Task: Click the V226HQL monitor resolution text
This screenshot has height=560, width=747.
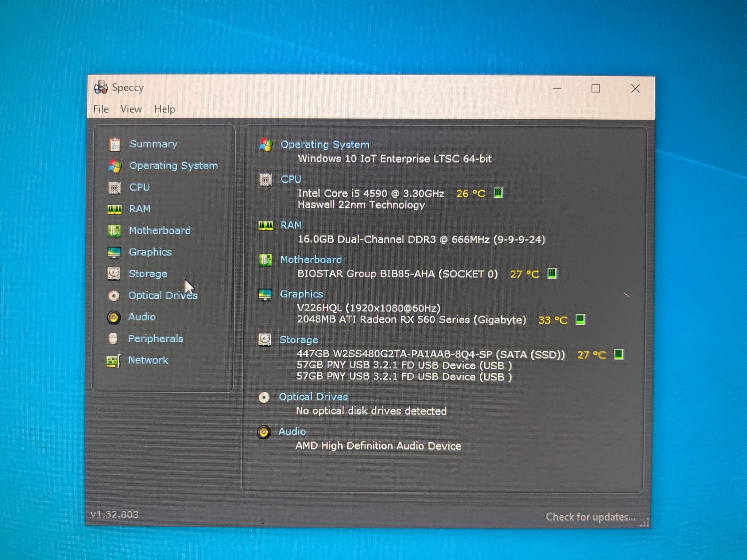Action: pos(368,308)
